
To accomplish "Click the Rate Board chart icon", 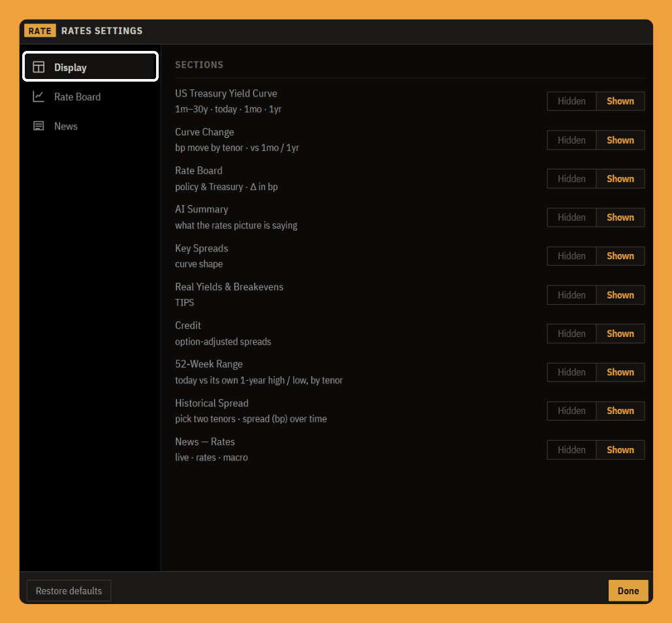I will (x=39, y=97).
